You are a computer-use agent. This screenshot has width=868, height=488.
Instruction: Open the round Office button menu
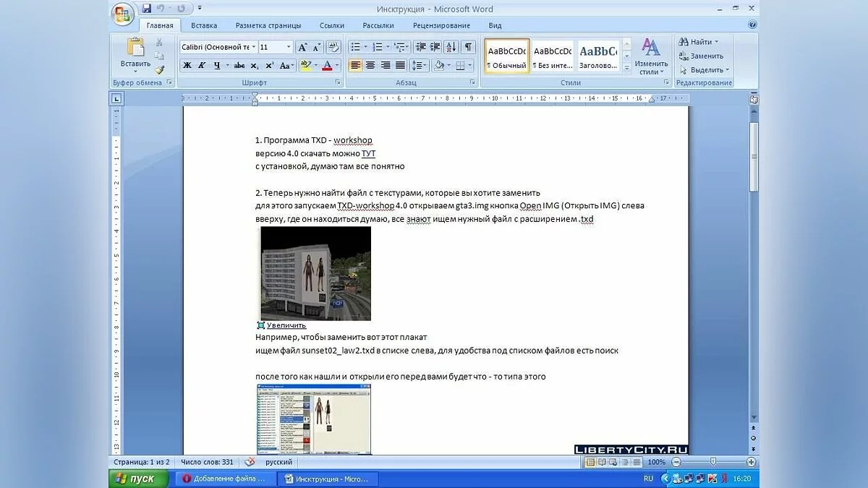coord(123,13)
